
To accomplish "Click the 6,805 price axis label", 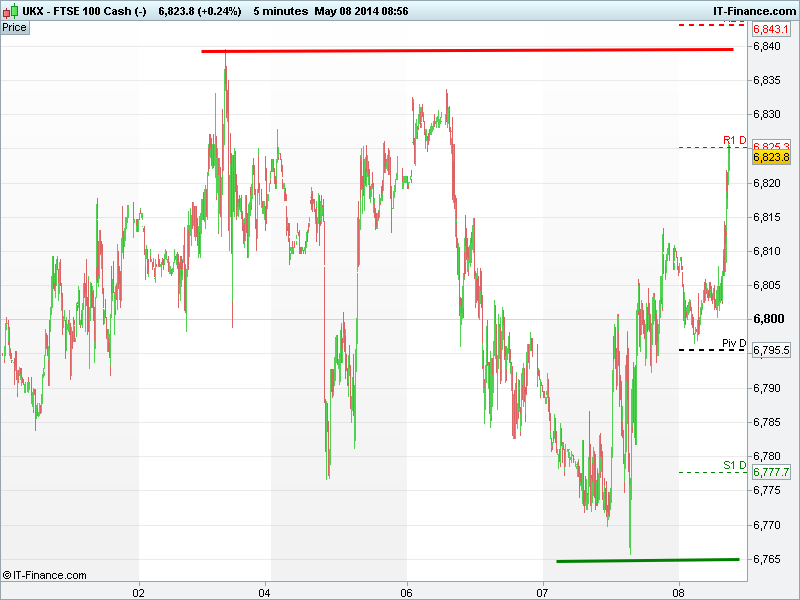I will 767,285.
